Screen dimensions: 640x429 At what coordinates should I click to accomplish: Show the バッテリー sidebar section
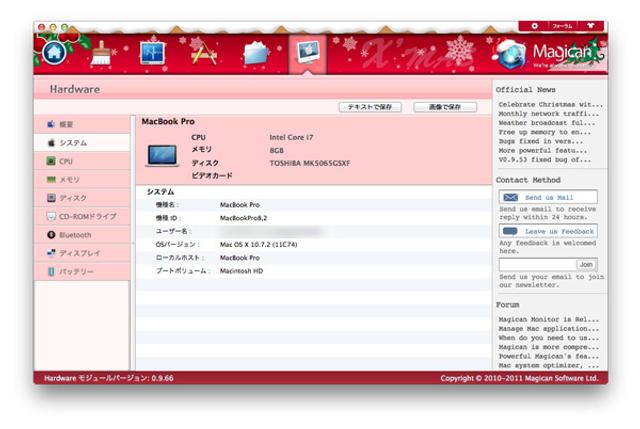(x=82, y=272)
